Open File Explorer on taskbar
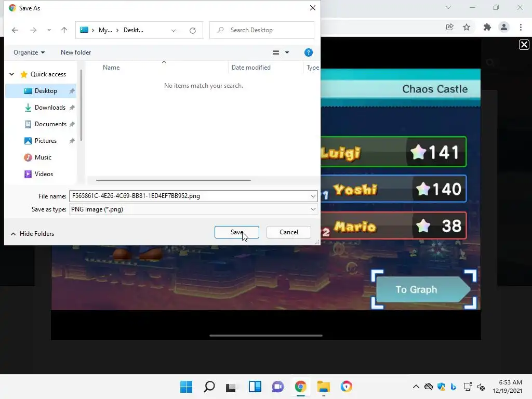 (323, 387)
